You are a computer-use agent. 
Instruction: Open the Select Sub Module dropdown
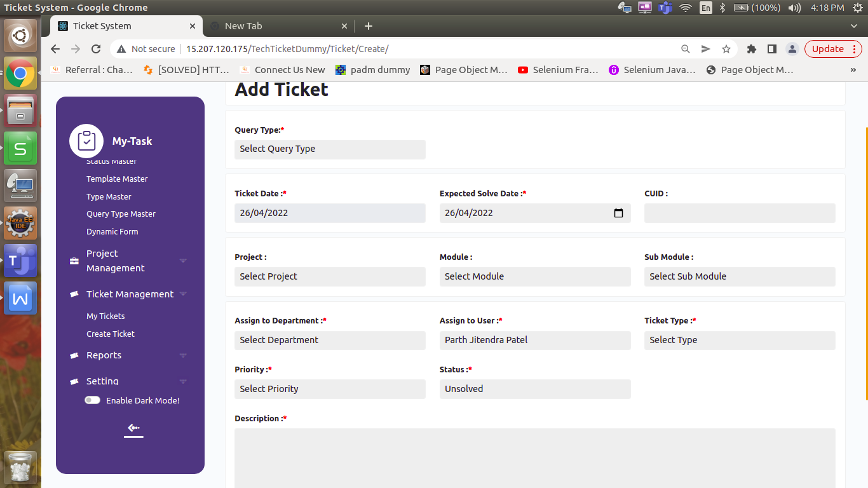tap(740, 276)
